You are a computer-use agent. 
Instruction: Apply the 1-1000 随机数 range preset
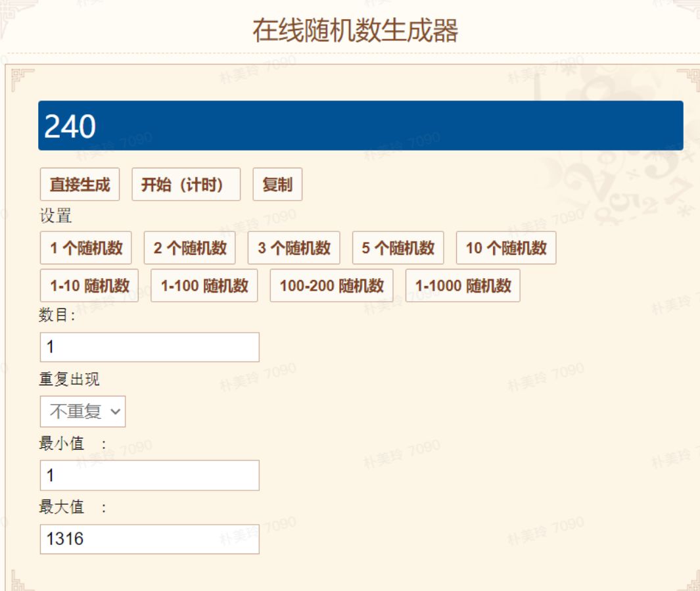click(463, 286)
